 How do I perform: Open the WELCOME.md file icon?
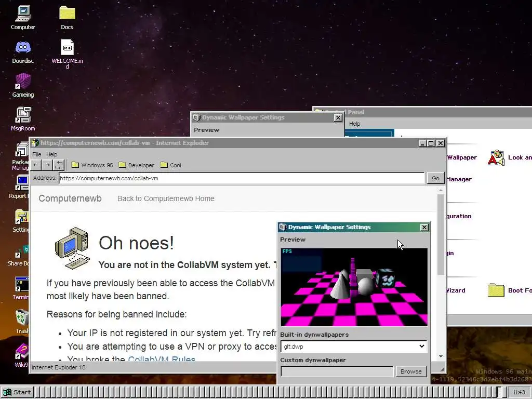67,54
